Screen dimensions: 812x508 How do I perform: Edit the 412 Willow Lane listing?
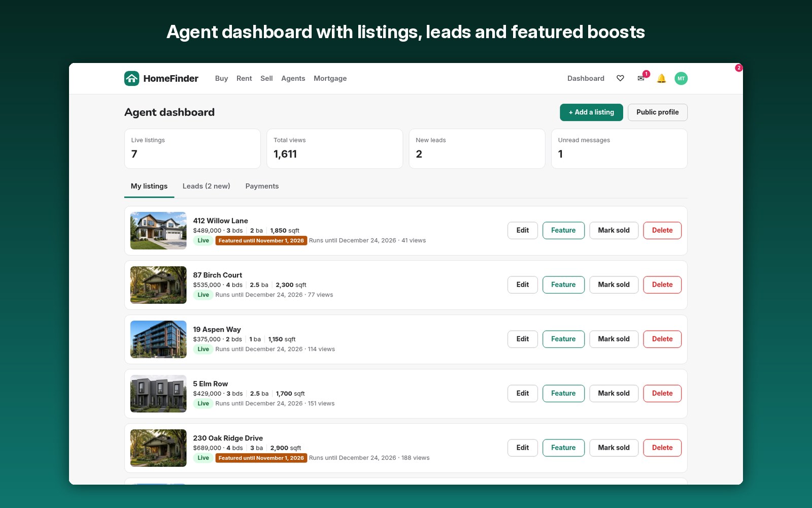click(x=523, y=230)
